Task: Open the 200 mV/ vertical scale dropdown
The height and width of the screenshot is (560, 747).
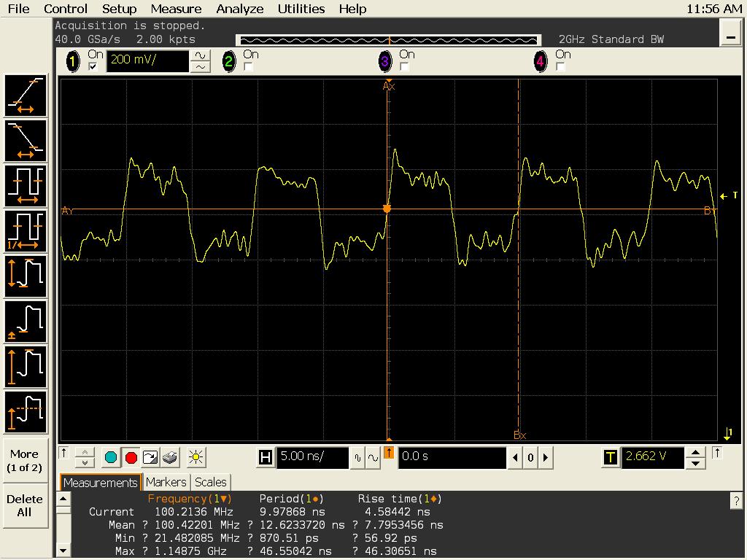Action: click(x=146, y=61)
